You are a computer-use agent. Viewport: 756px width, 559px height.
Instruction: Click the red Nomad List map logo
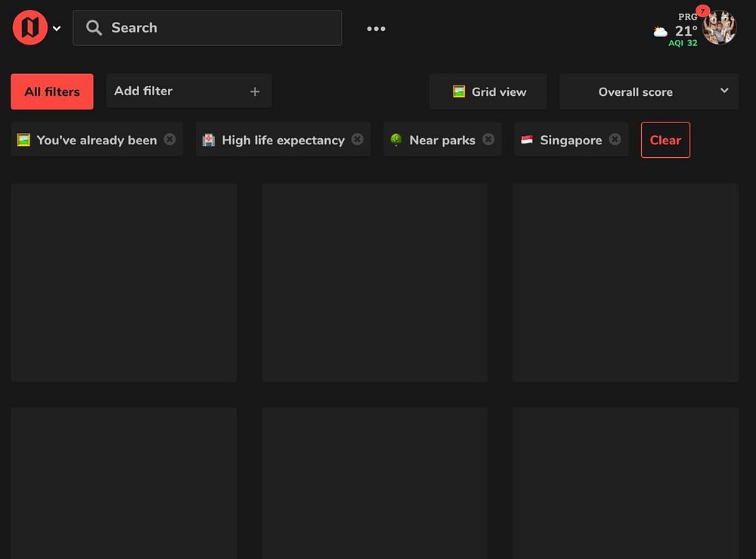30,27
